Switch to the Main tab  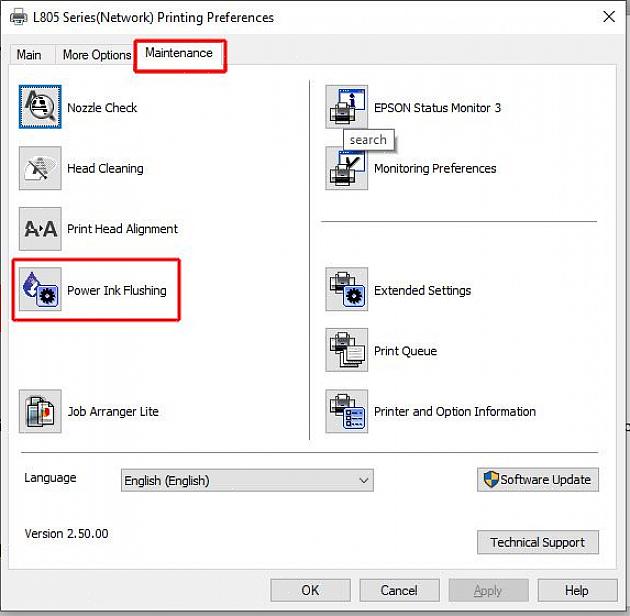point(29,55)
